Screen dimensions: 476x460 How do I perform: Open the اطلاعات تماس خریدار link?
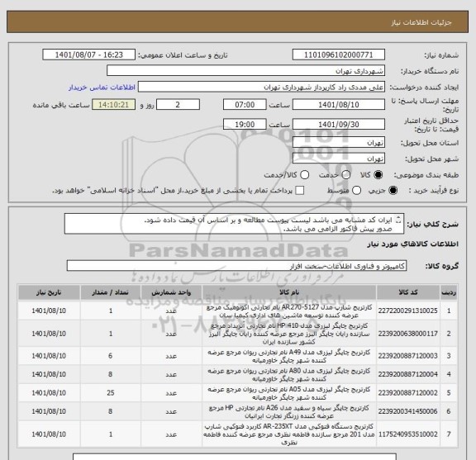pos(102,88)
